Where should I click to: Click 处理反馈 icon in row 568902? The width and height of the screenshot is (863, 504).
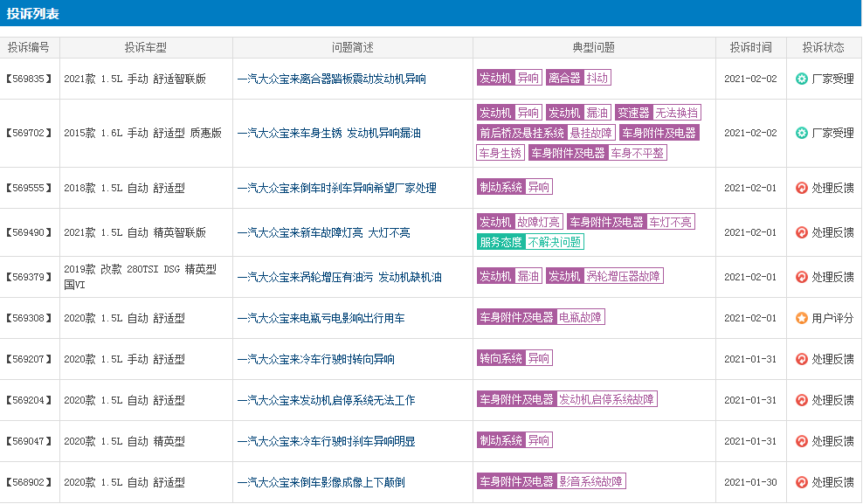801,482
